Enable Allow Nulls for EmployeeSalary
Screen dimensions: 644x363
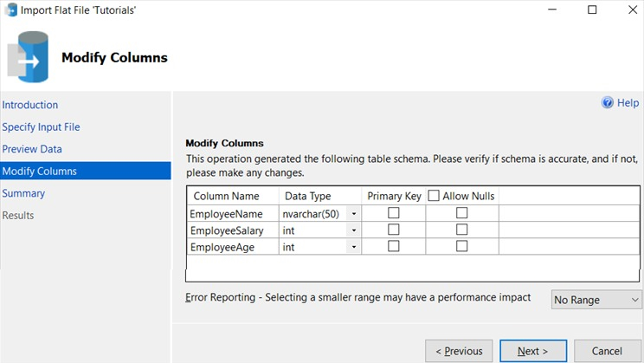click(461, 230)
